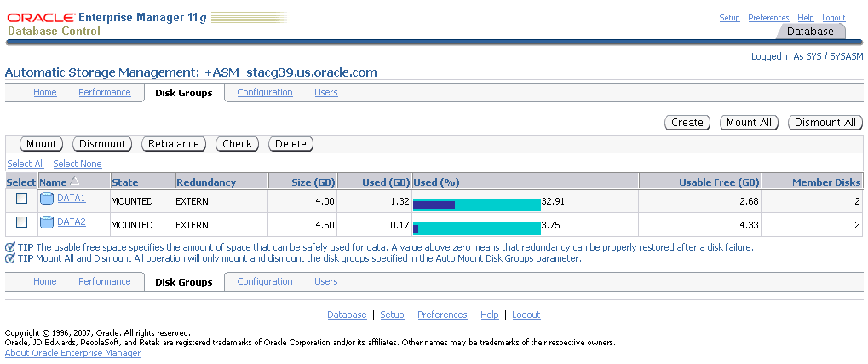Viewport: 868px width, 364px height.
Task: Open the Database tab at top right
Action: (810, 32)
